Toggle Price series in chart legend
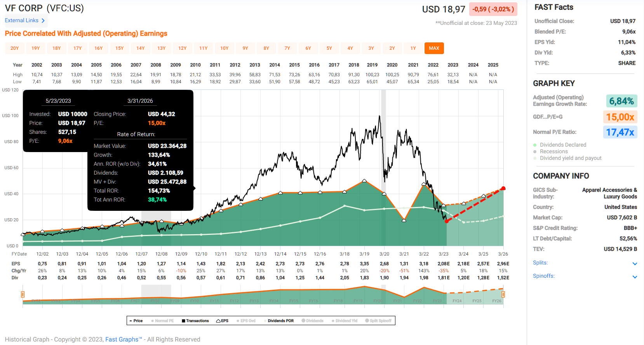The width and height of the screenshot is (644, 345). pos(136,321)
